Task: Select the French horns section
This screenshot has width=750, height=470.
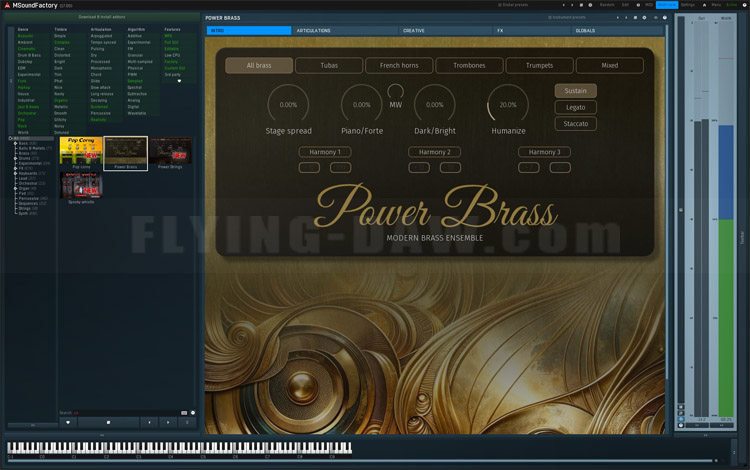Action: 399,66
